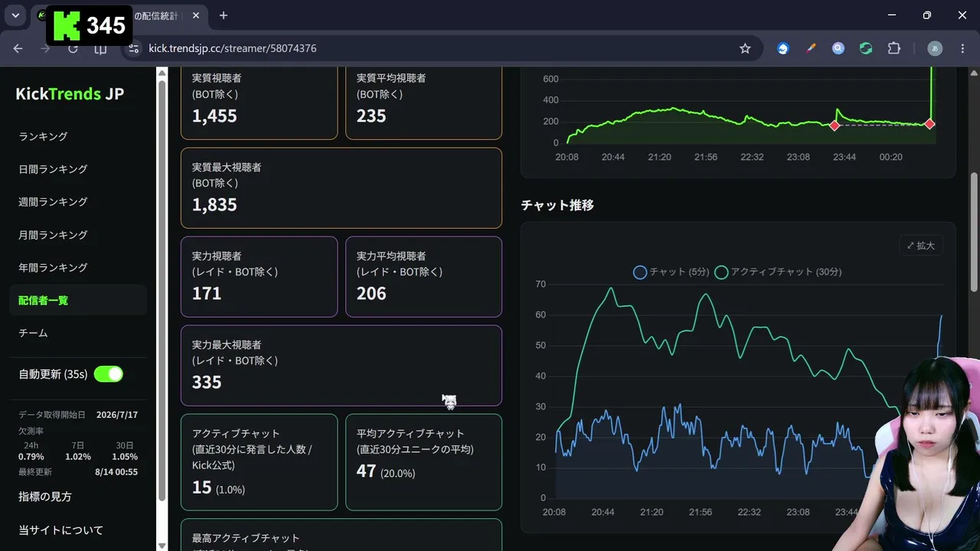Viewport: 980px width, 551px height.
Task: Click the アクティブチャット value 15
Action: (x=201, y=487)
